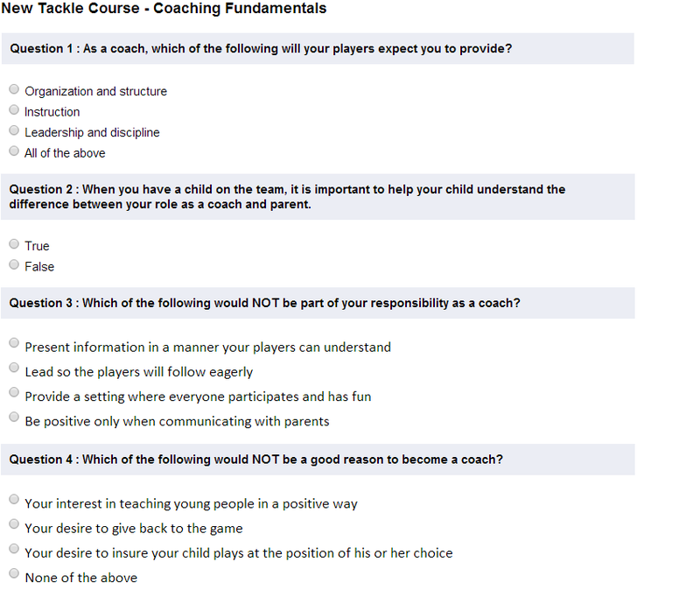Select 'Organization and structure' radio button
The image size is (700, 597).
click(14, 89)
